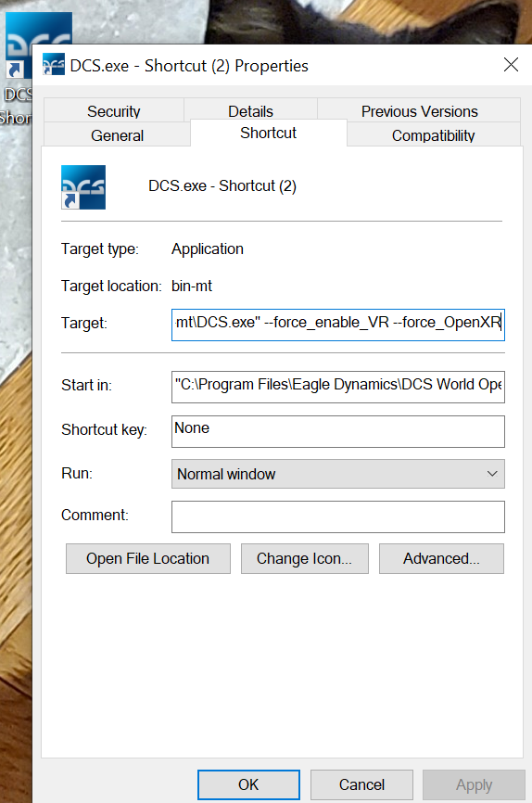The image size is (532, 803).
Task: Click the Shortcut key field showing None
Action: 338,431
